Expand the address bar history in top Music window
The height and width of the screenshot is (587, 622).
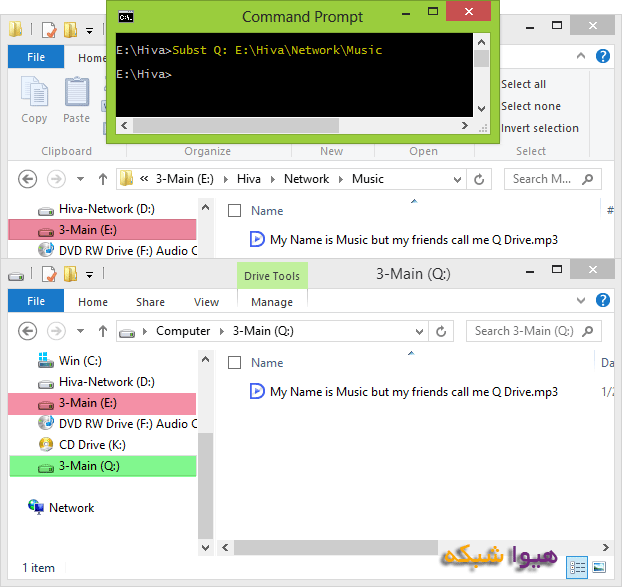[457, 180]
